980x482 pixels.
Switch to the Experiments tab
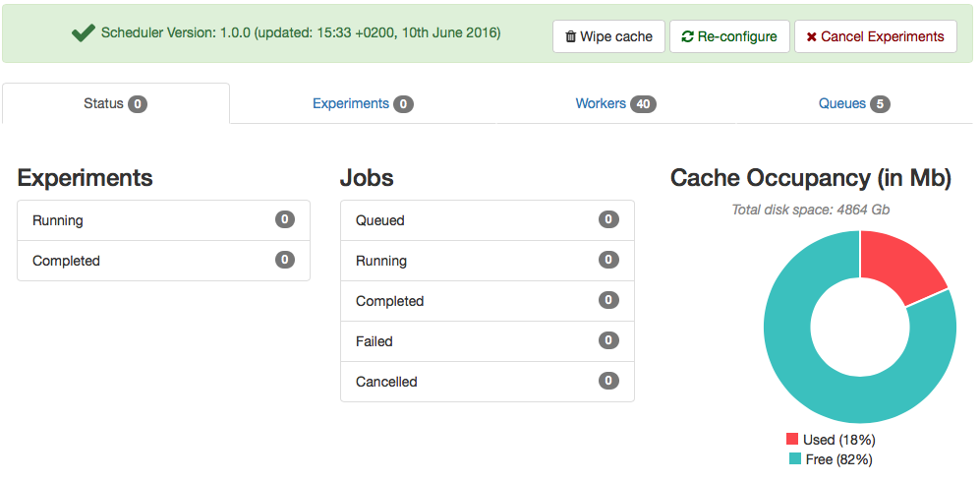(x=351, y=103)
